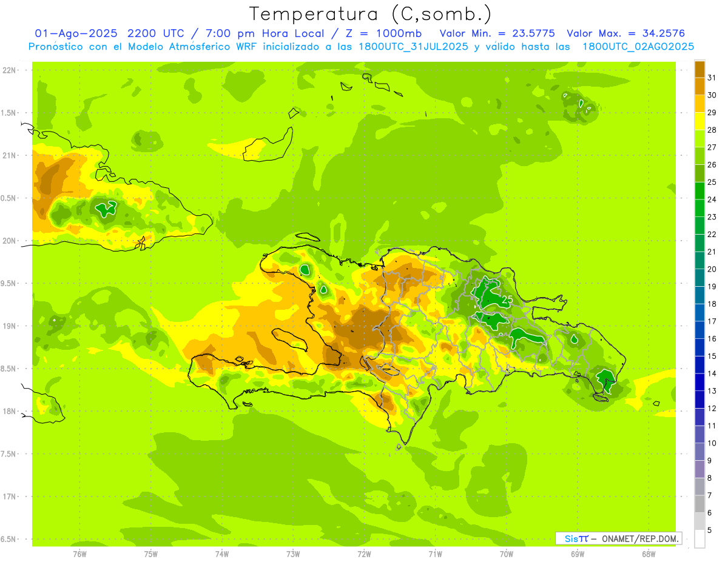Click the "17N" latitude label

click(8, 497)
